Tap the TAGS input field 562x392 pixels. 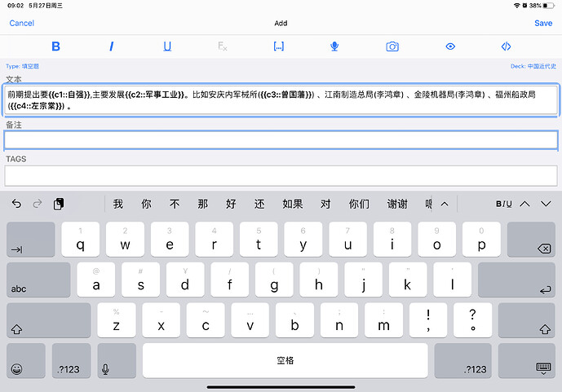click(x=281, y=175)
